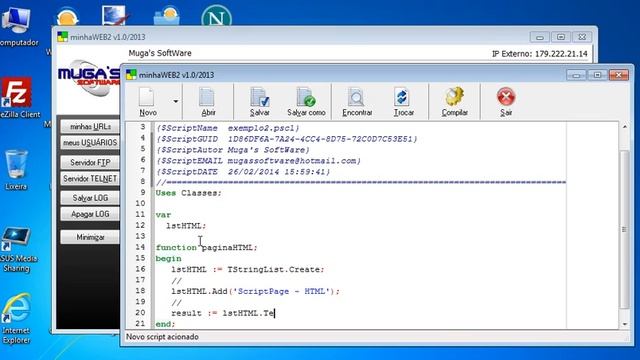Click the TStringList.Create code line
This screenshot has height=360, width=640.
pyautogui.click(x=247, y=270)
